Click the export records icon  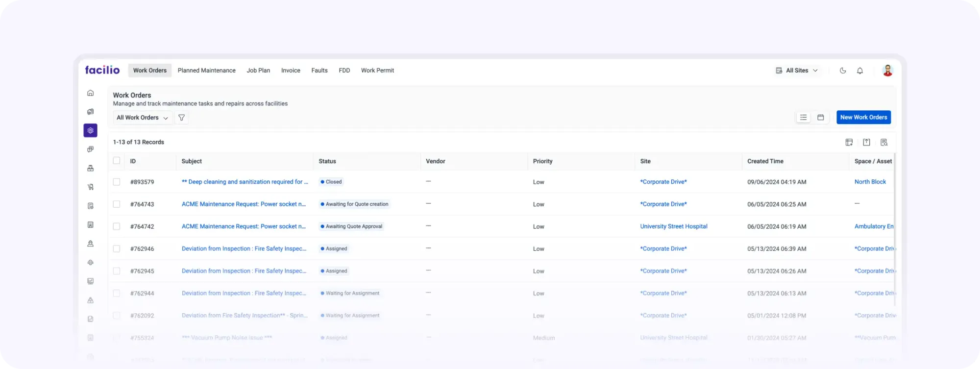pyautogui.click(x=866, y=143)
